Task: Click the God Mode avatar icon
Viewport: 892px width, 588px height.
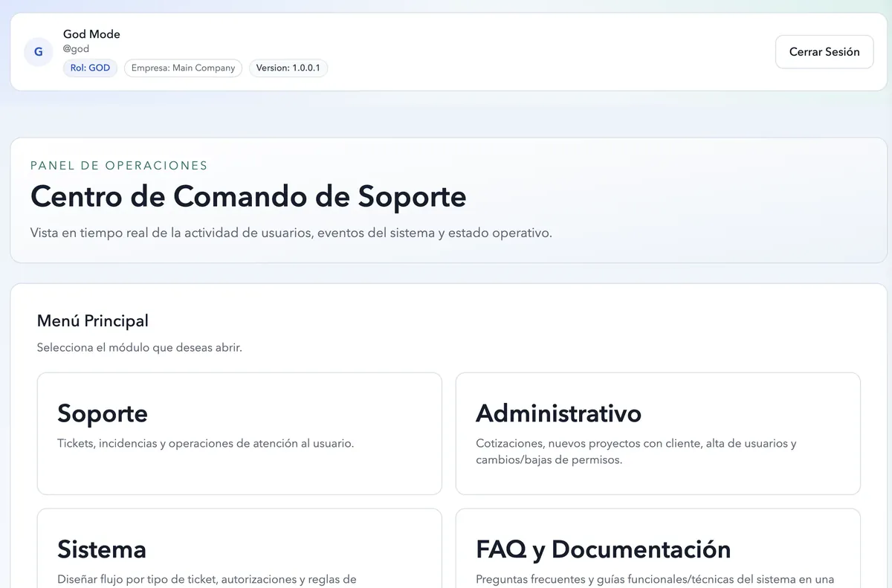Action: pyautogui.click(x=38, y=52)
